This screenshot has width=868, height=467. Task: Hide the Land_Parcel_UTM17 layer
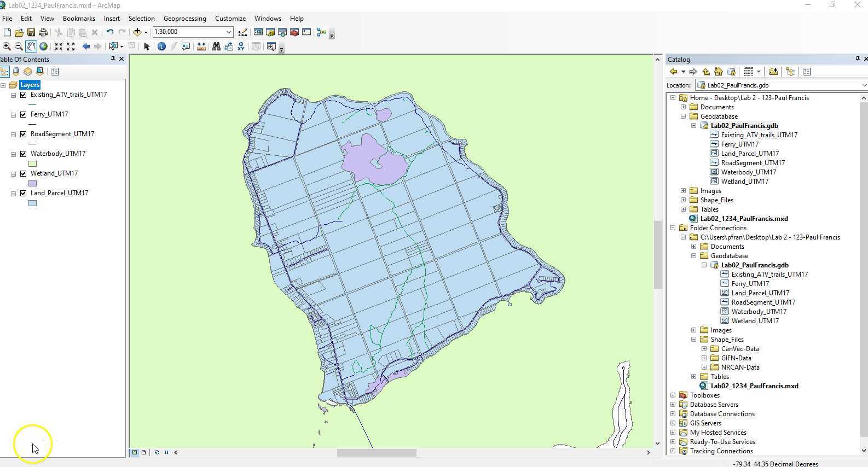click(24, 193)
